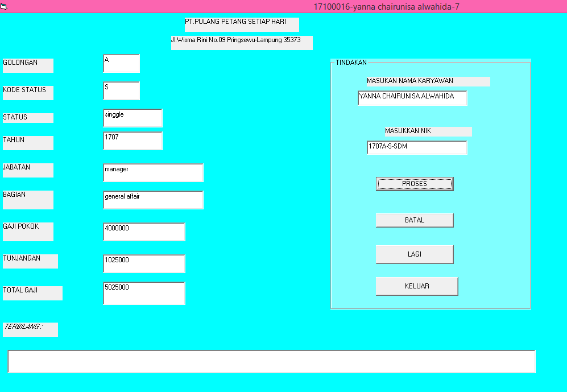Screen dimensions: 567x392
Task: Click the form icon in title bar
Action: [x=3, y=6]
